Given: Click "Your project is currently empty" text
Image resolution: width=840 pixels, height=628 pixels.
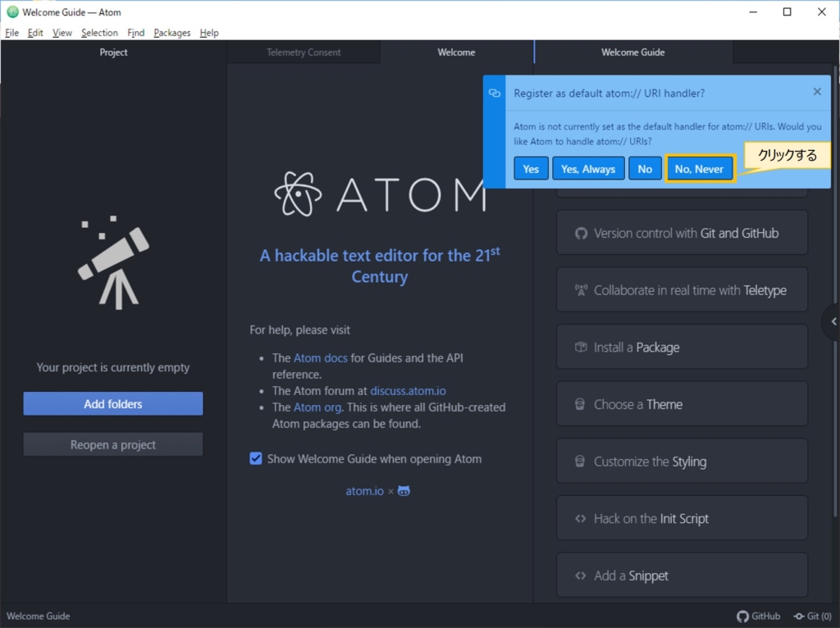Looking at the screenshot, I should 113,367.
